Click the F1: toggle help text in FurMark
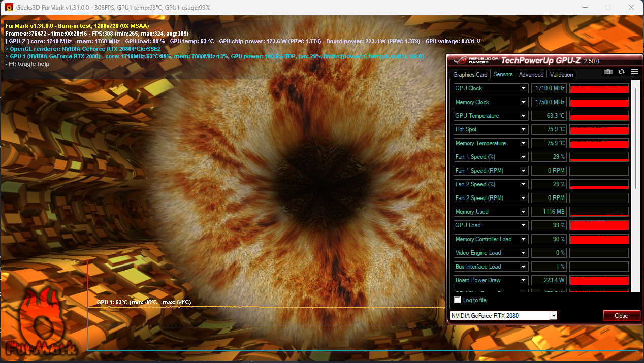The image size is (644, 363). tap(27, 64)
